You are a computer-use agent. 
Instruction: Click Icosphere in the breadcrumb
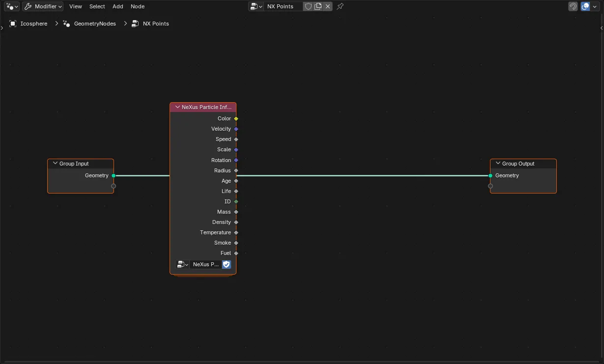point(34,24)
